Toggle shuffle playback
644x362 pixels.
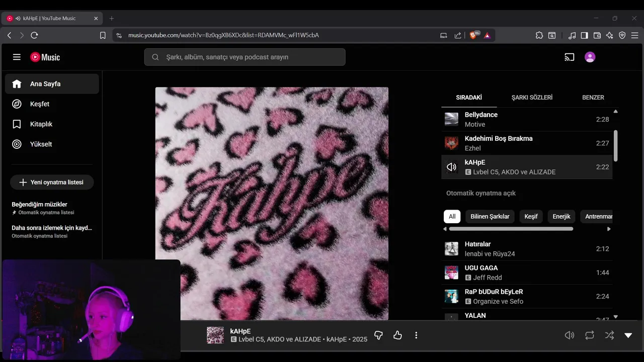(x=609, y=335)
